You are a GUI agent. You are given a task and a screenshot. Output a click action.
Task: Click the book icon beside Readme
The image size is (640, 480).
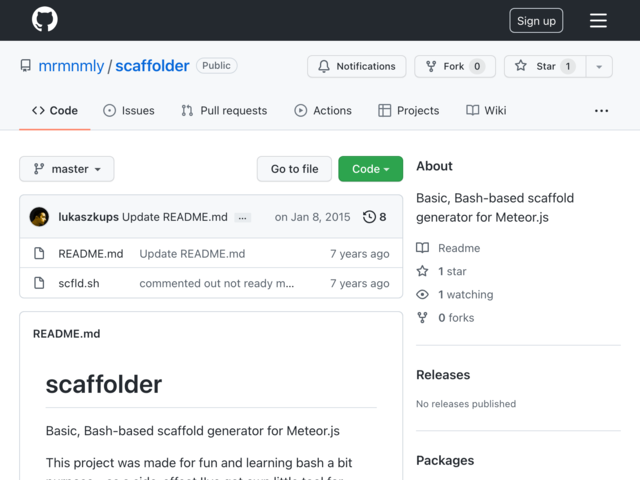(422, 248)
